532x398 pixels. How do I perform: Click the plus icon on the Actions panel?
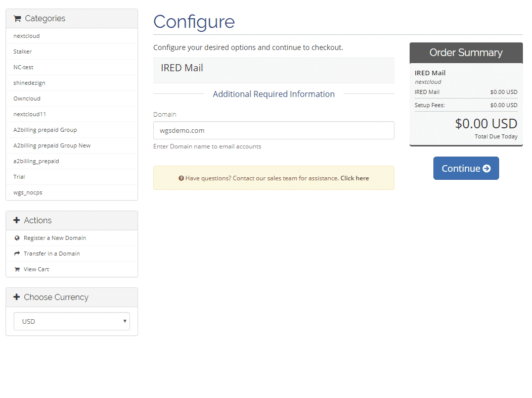click(x=16, y=220)
